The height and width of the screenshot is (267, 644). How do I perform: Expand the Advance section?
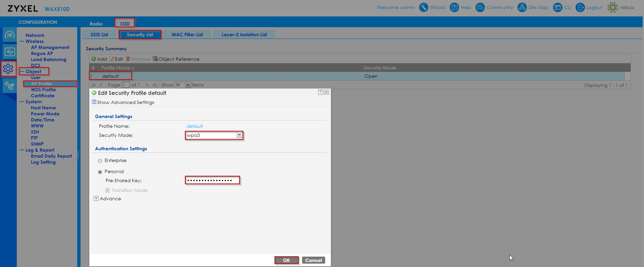coord(96,199)
